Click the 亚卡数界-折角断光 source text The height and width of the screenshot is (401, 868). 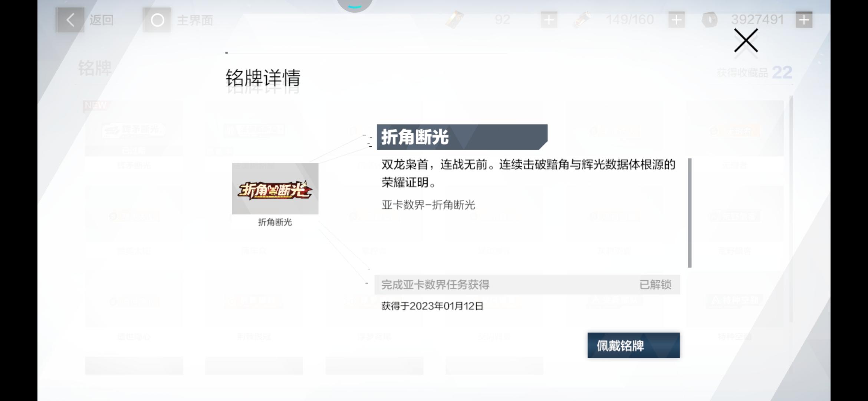click(x=428, y=205)
